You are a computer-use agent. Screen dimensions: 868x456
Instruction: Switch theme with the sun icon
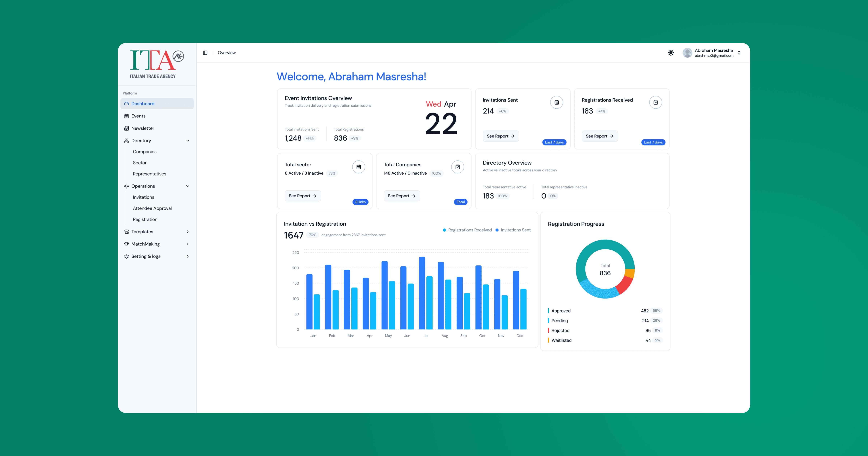671,53
